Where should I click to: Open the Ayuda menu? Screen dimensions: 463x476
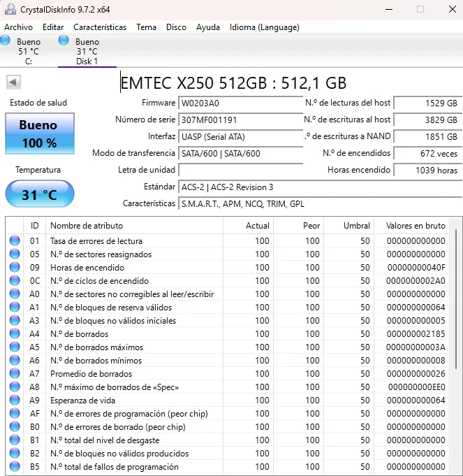208,27
